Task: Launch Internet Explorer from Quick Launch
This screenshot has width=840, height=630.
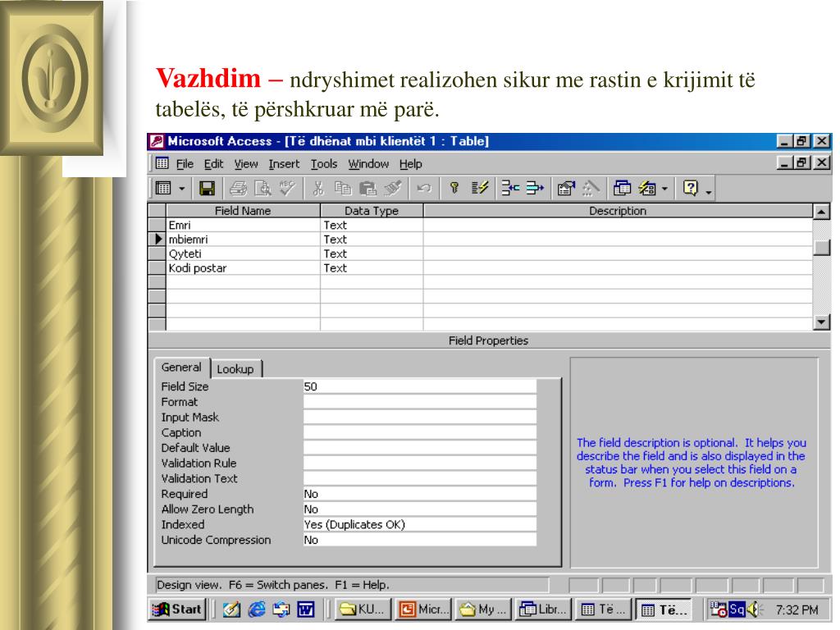Action: tap(257, 609)
